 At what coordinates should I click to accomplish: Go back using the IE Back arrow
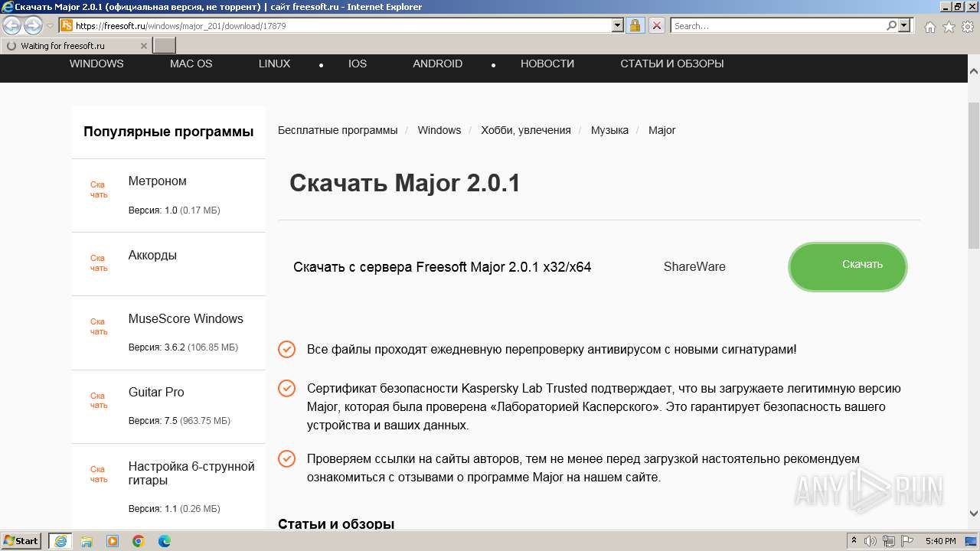click(x=12, y=25)
